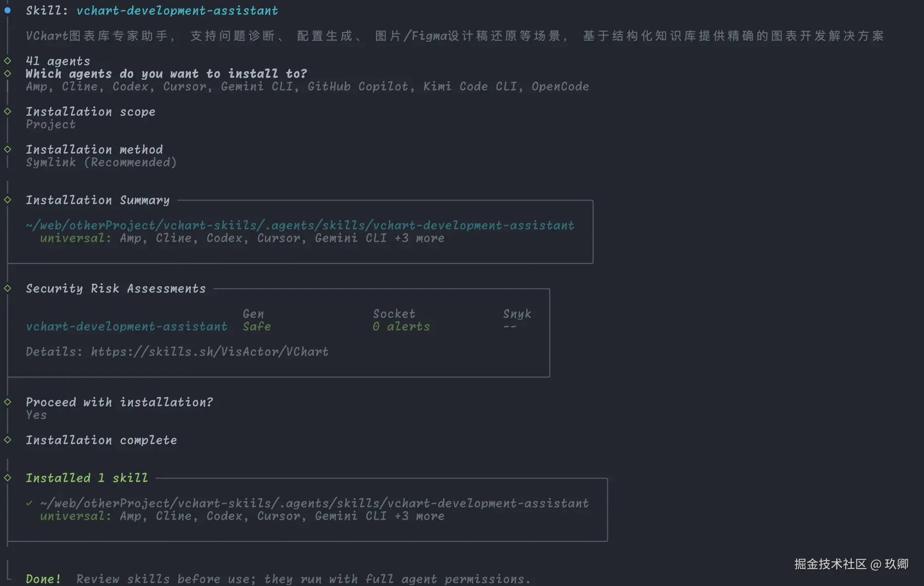Viewport: 924px width, 586px height.
Task: Click the 'Installation complete' message
Action: click(x=101, y=440)
